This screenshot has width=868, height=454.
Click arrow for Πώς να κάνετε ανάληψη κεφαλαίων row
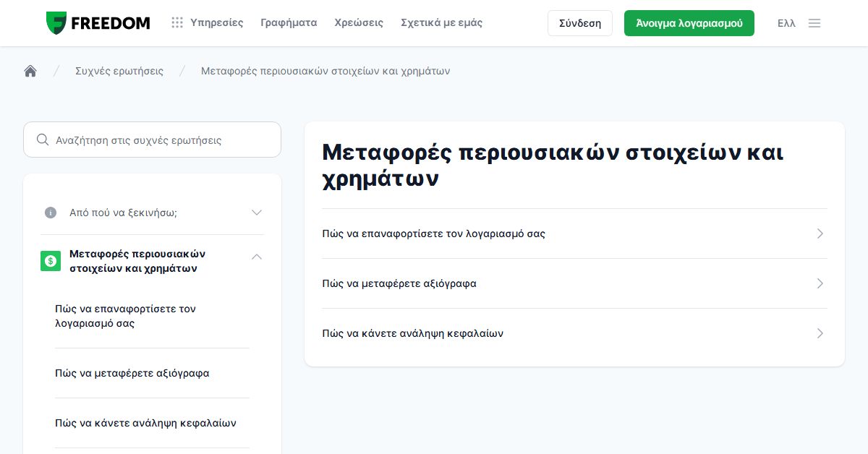[x=820, y=333]
